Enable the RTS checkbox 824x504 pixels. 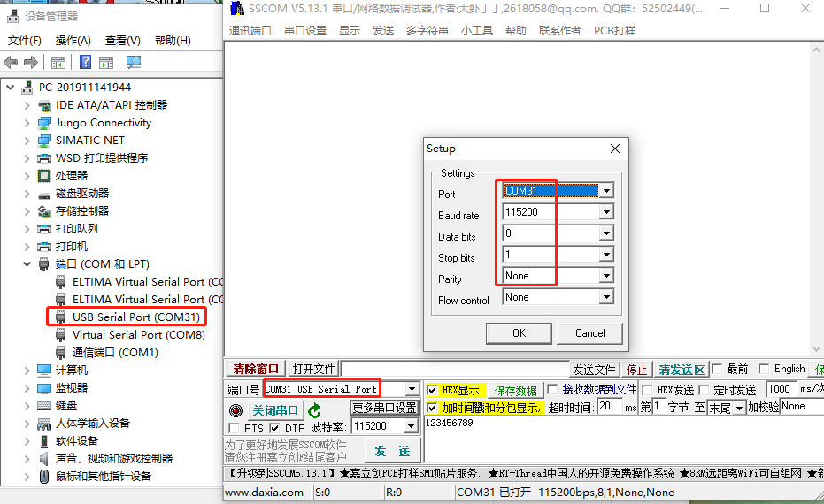pos(235,429)
